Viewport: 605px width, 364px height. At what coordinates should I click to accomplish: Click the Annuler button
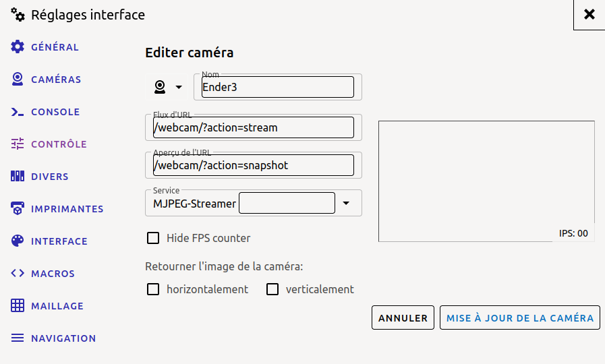click(403, 318)
